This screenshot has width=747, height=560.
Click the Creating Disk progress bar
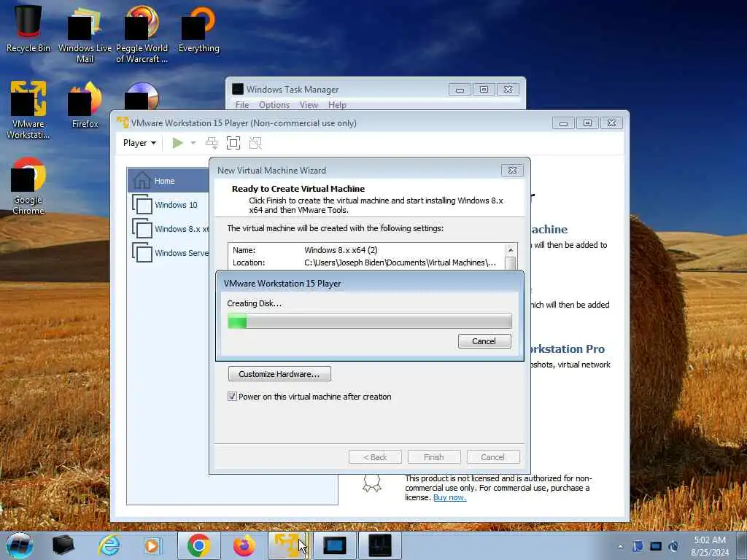point(370,322)
